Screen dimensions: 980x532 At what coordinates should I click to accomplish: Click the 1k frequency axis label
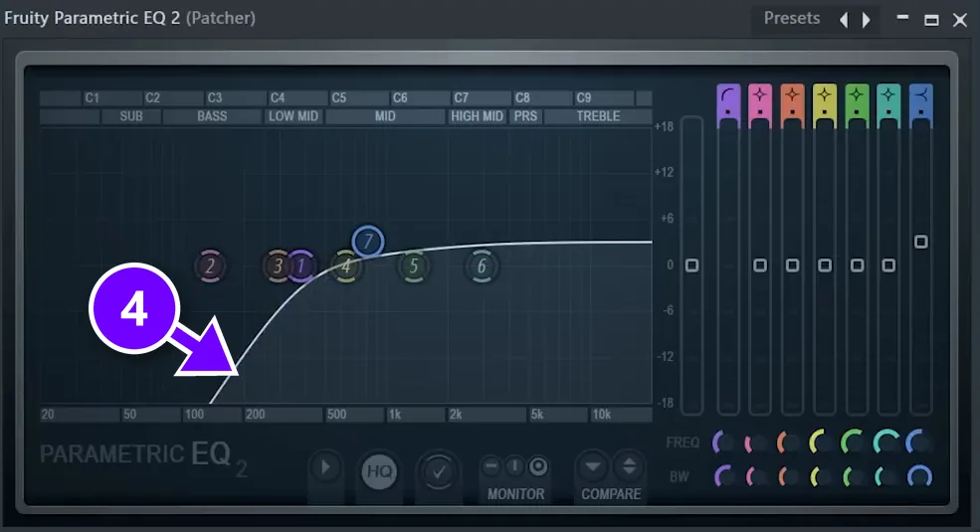click(394, 415)
